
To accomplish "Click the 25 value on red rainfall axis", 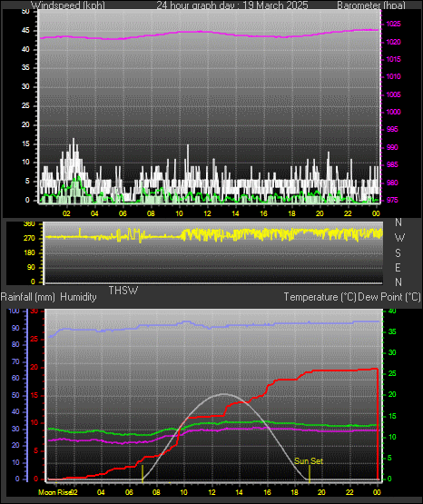I will pyautogui.click(x=34, y=340).
